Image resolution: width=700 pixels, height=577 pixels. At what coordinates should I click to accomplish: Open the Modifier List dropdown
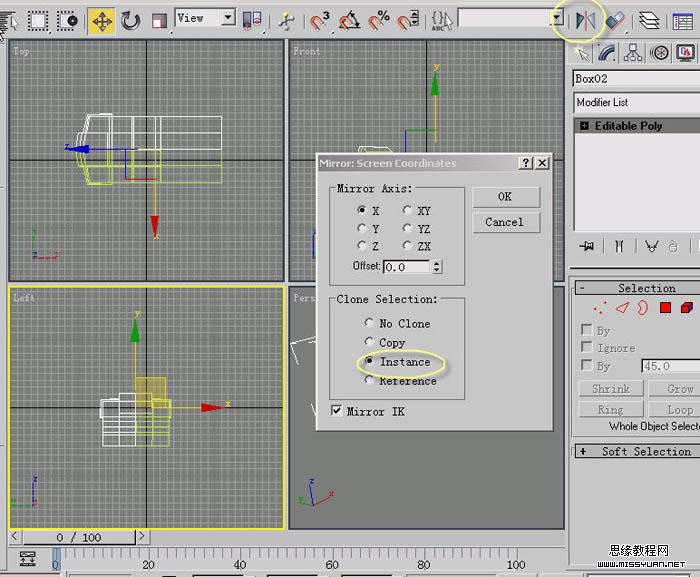636,103
